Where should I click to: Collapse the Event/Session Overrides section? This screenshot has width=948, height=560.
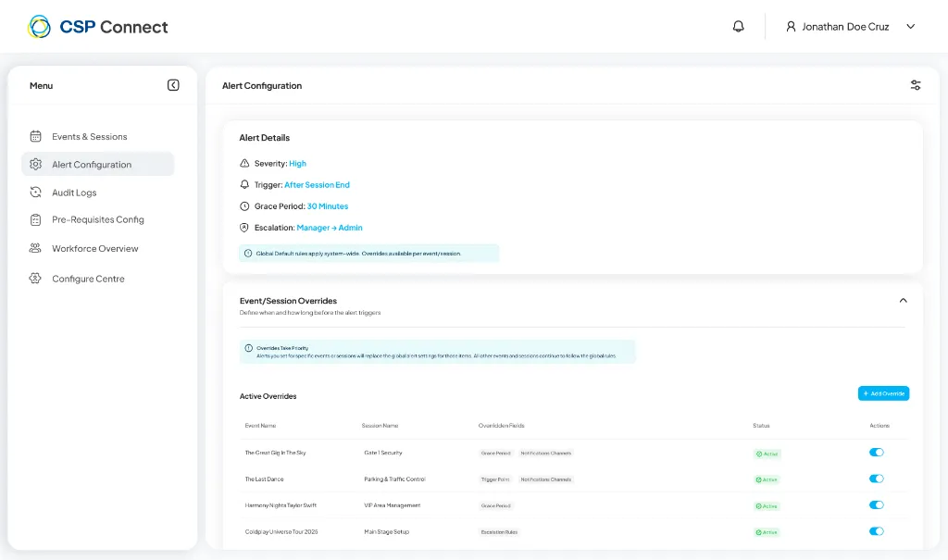coord(904,301)
